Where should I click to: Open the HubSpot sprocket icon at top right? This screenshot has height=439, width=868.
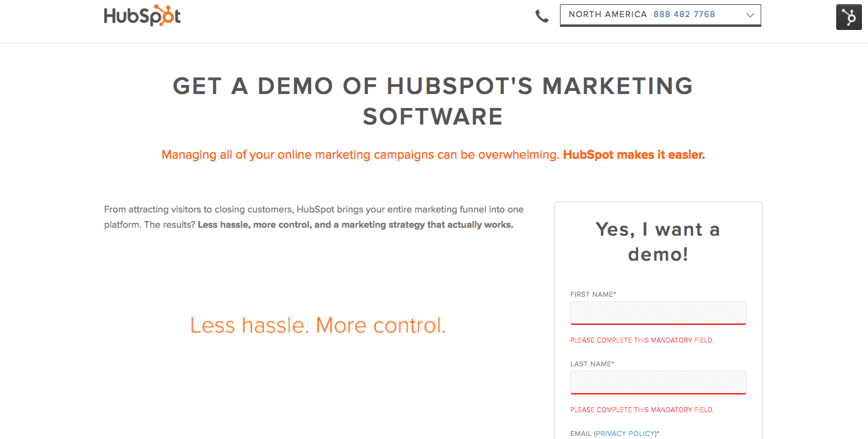848,17
